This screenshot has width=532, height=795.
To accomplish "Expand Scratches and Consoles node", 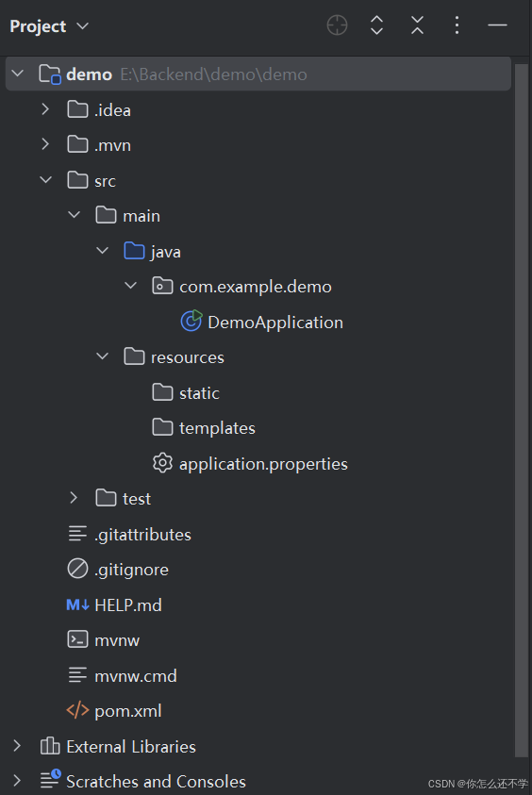I will tap(17, 781).
